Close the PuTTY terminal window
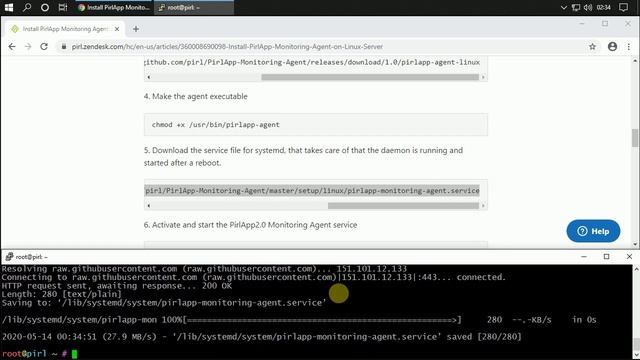Image resolution: width=640 pixels, height=360 pixels. 629,257
